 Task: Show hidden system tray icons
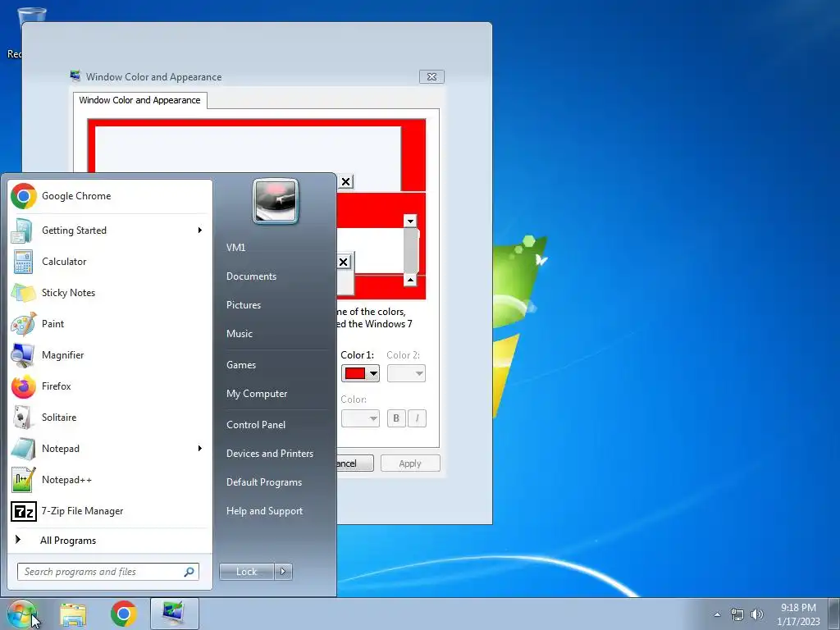(717, 614)
